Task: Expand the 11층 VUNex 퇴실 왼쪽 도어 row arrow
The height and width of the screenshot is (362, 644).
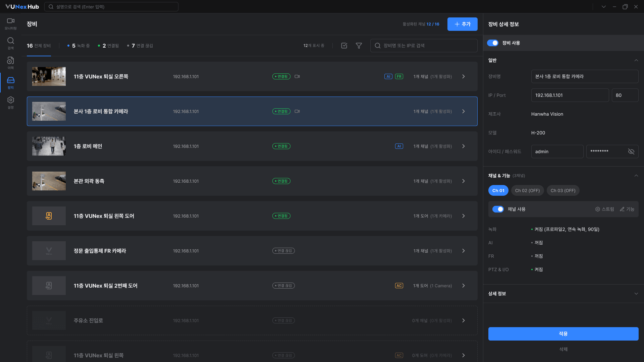Action: (464, 216)
